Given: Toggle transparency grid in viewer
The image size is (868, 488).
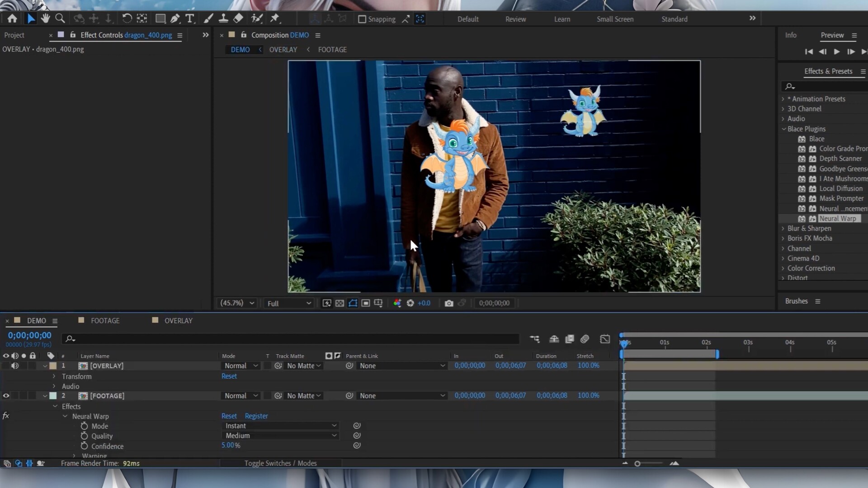Looking at the screenshot, I should pos(340,303).
